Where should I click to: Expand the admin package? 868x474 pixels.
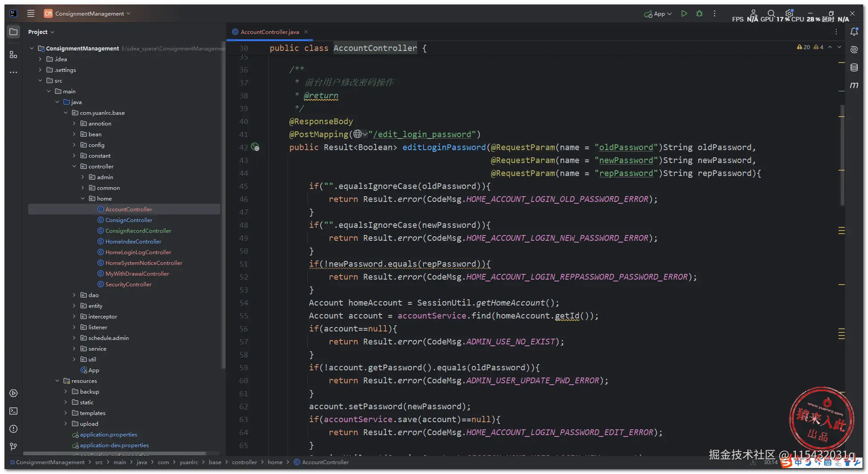pos(83,177)
